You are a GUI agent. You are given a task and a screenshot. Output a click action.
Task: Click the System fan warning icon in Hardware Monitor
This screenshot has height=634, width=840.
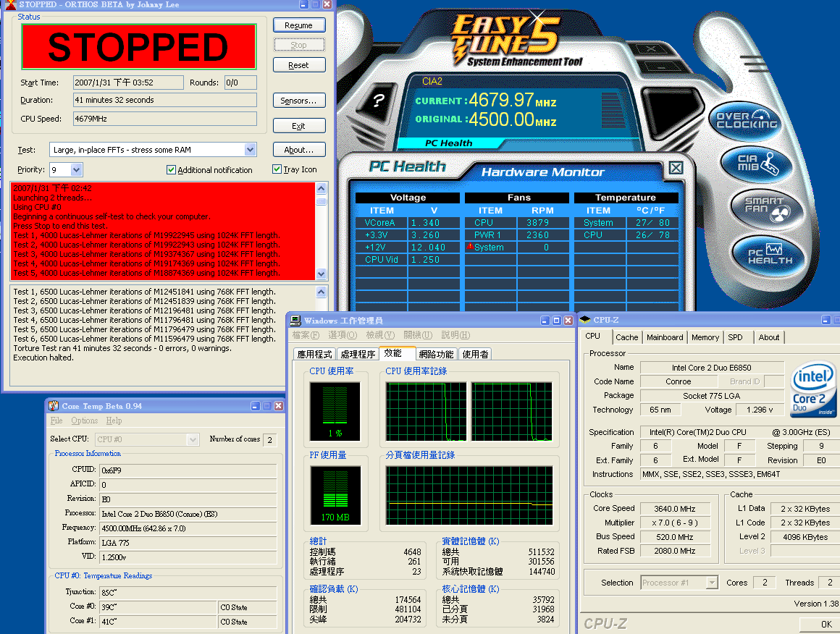point(470,246)
